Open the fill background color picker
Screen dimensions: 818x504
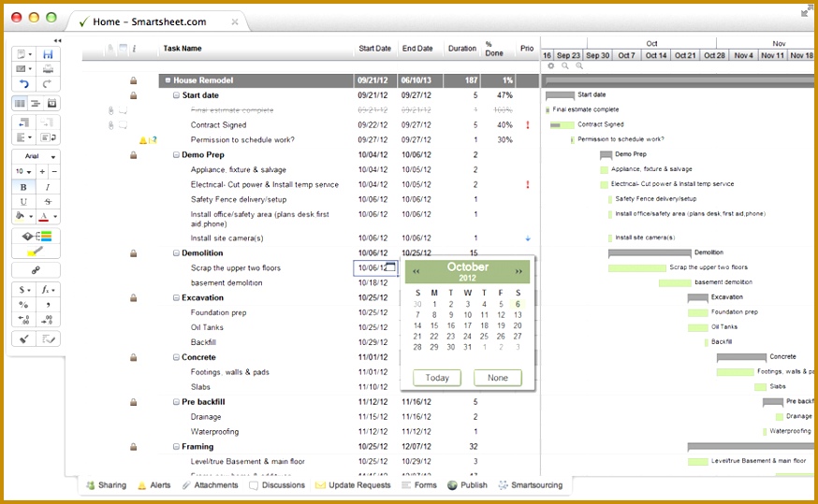click(24, 216)
